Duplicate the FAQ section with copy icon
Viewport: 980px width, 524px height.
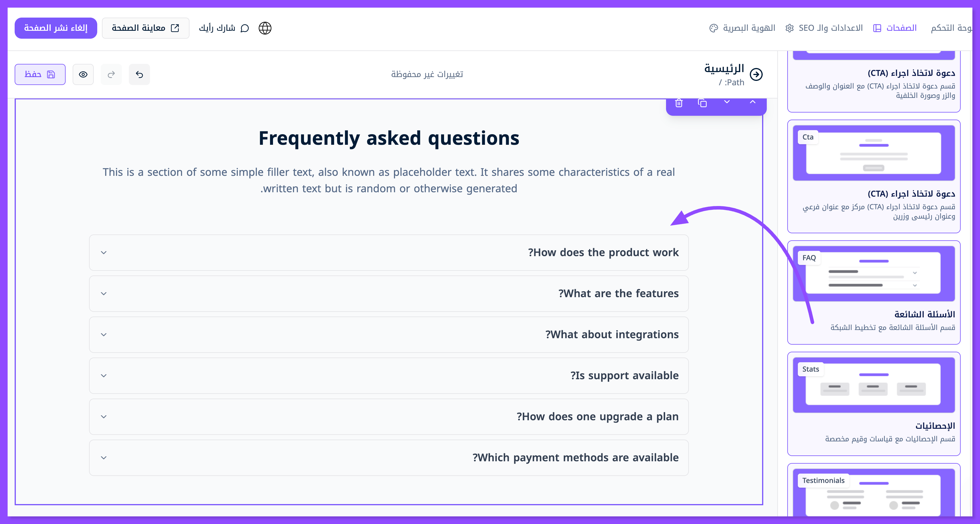click(702, 103)
